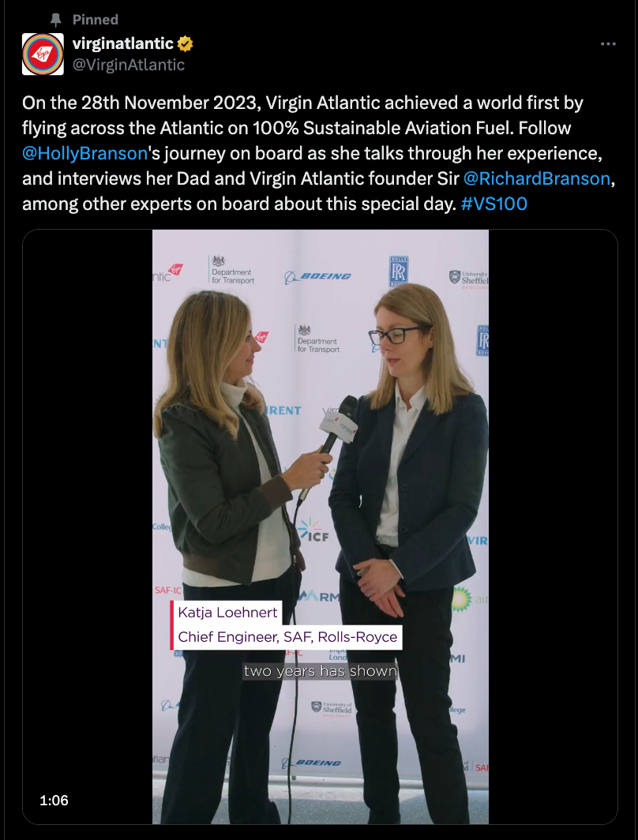Click the Katja Loehnert name caption
This screenshot has height=840, width=638.
[227, 613]
